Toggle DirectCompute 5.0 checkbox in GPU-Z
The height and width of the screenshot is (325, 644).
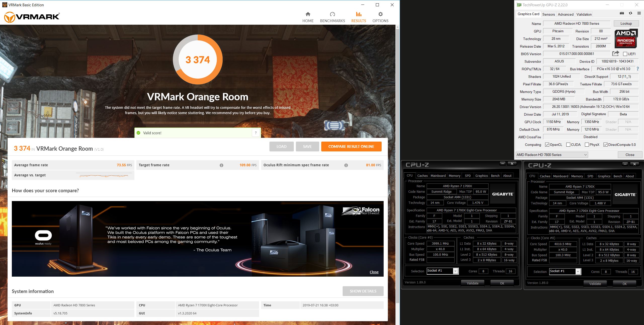pyautogui.click(x=606, y=145)
